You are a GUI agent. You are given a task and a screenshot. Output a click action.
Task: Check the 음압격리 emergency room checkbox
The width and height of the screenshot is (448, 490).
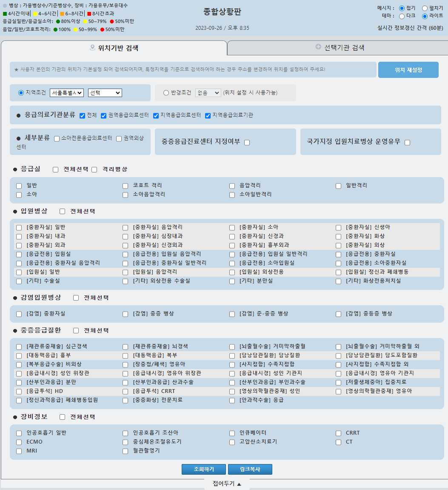coord(232,186)
